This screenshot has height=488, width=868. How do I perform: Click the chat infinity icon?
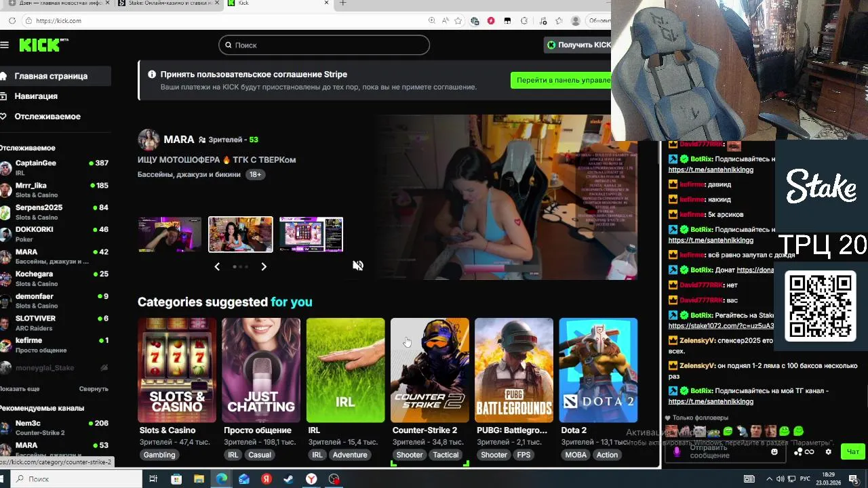coord(810,452)
